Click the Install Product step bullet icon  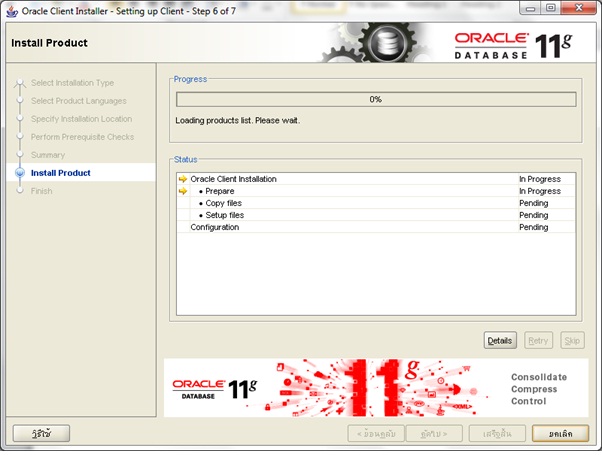point(20,173)
